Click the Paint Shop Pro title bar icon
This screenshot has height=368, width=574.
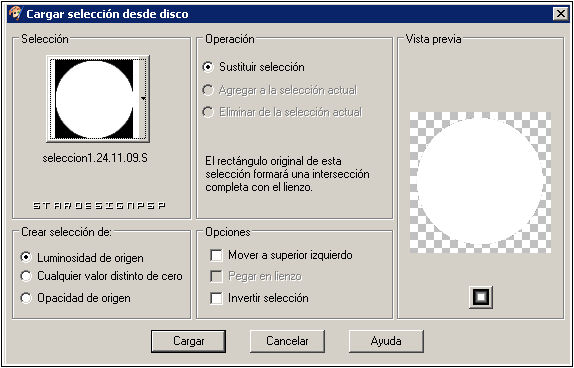16,14
